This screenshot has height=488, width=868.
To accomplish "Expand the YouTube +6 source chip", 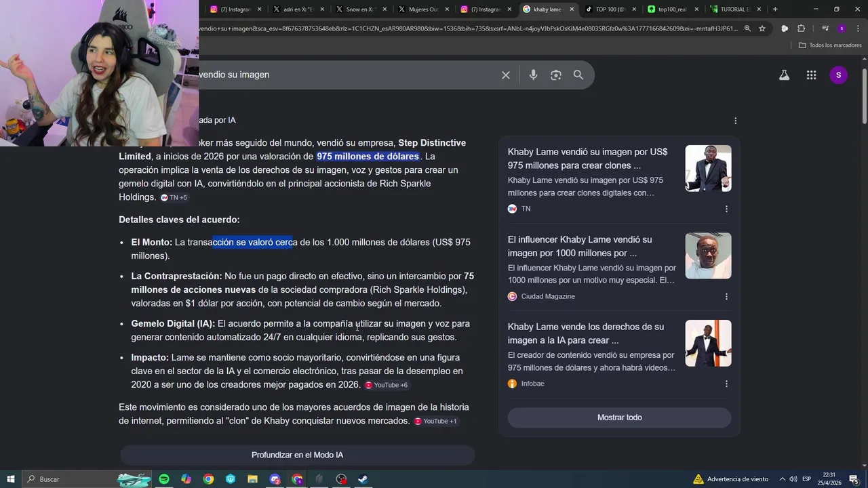I will point(387,385).
